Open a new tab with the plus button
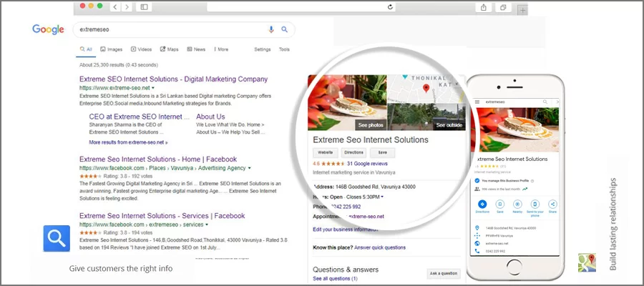 pyautogui.click(x=522, y=10)
